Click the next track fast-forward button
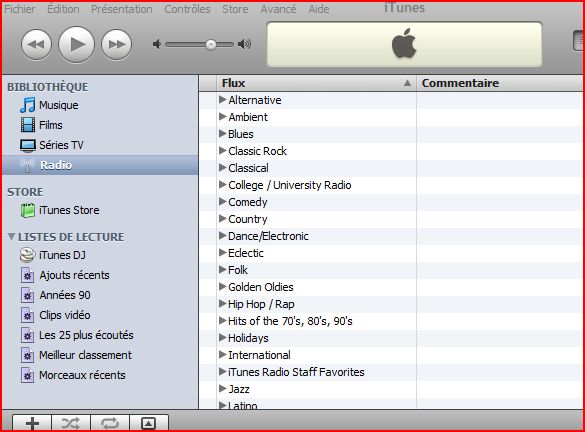The height and width of the screenshot is (432, 585). pos(116,44)
